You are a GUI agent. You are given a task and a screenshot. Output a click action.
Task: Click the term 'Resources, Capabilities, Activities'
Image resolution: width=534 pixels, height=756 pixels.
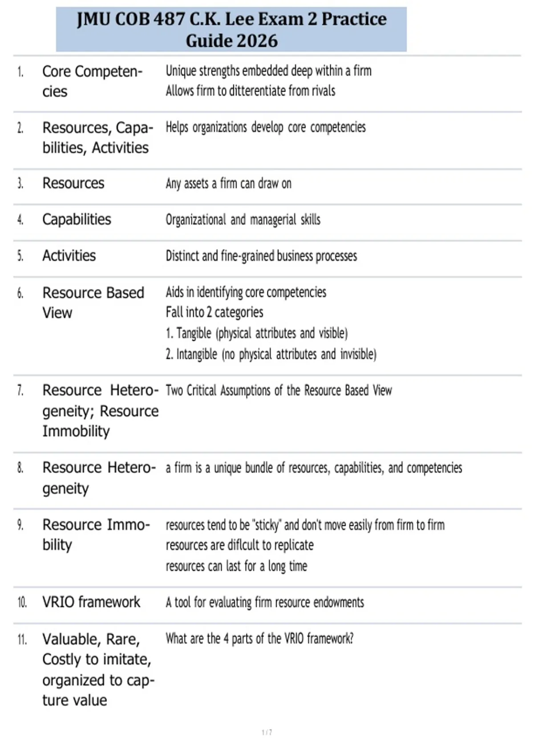98,137
